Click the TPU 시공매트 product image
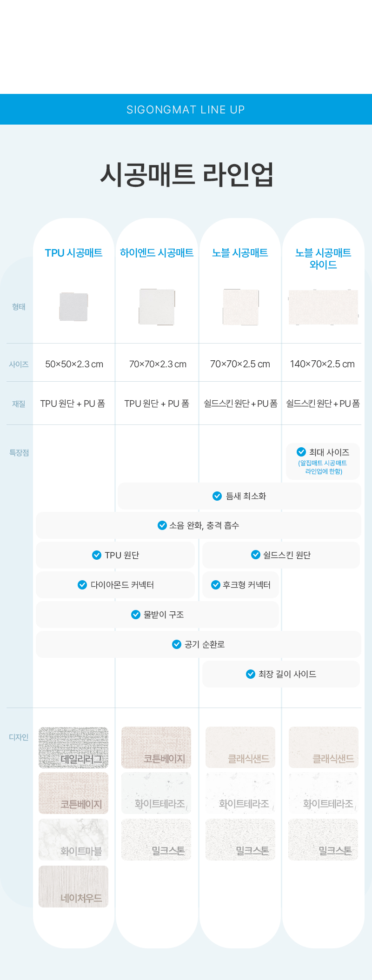The height and width of the screenshot is (980, 372). point(73,307)
